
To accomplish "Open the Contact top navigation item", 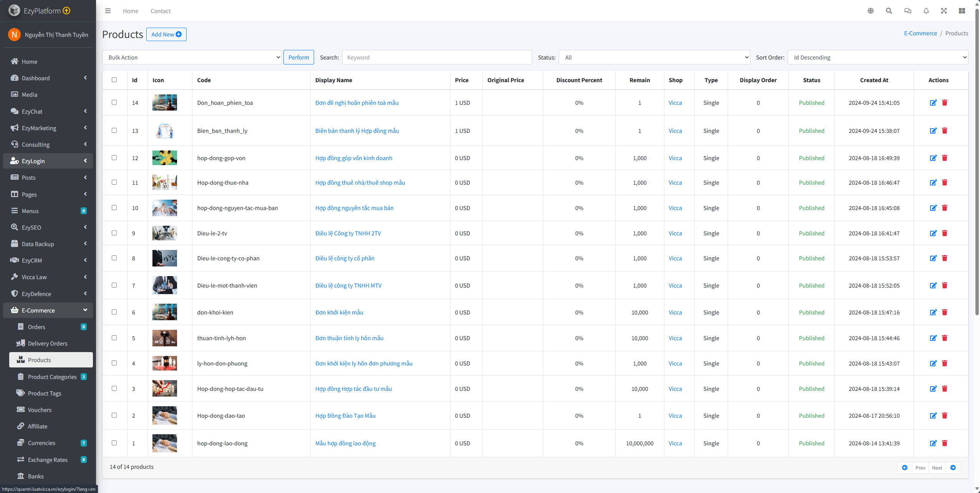I will click(x=161, y=11).
